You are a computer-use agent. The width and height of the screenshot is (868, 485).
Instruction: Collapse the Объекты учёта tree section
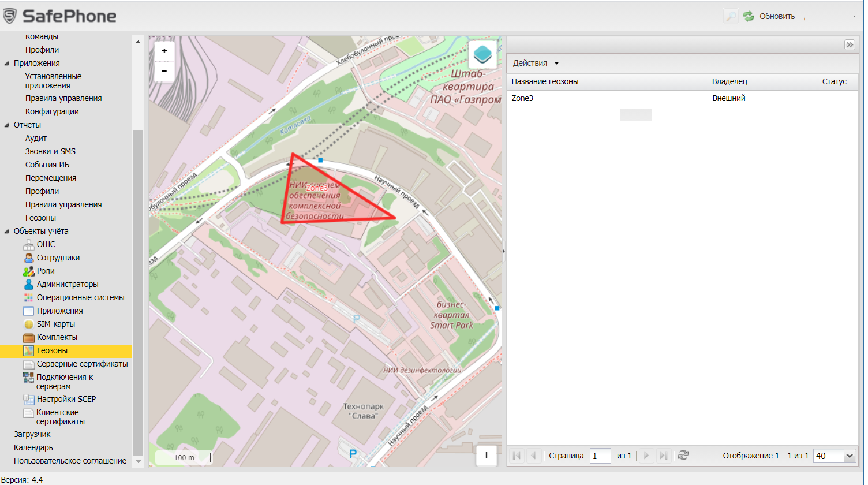[7, 232]
